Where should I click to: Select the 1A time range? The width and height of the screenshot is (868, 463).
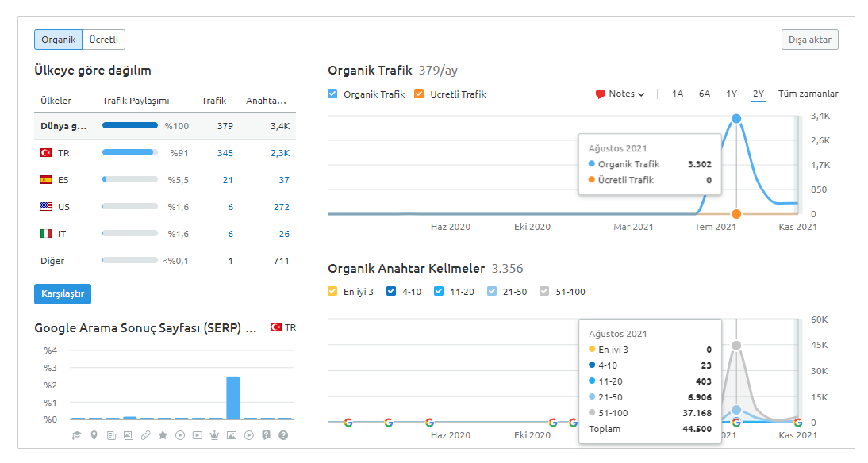tap(678, 94)
